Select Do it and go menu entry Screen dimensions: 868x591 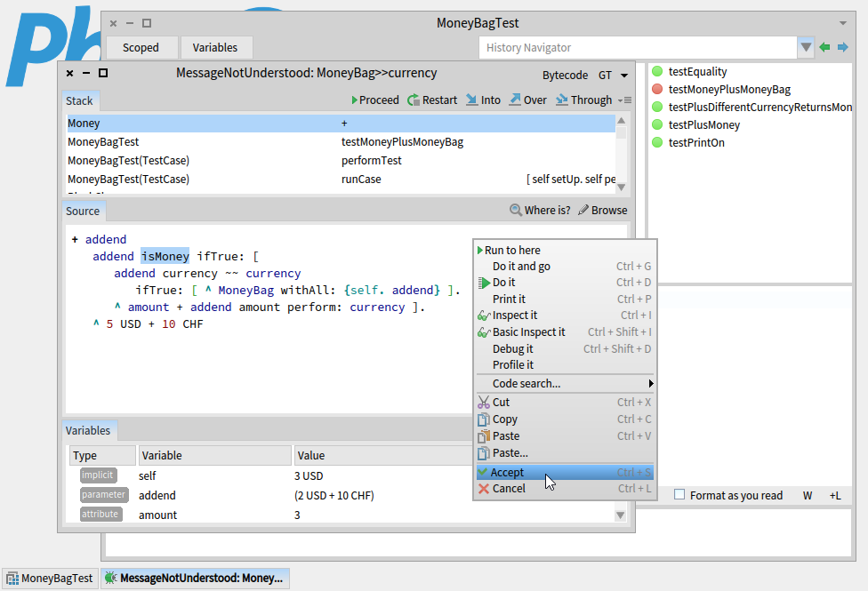pyautogui.click(x=565, y=266)
